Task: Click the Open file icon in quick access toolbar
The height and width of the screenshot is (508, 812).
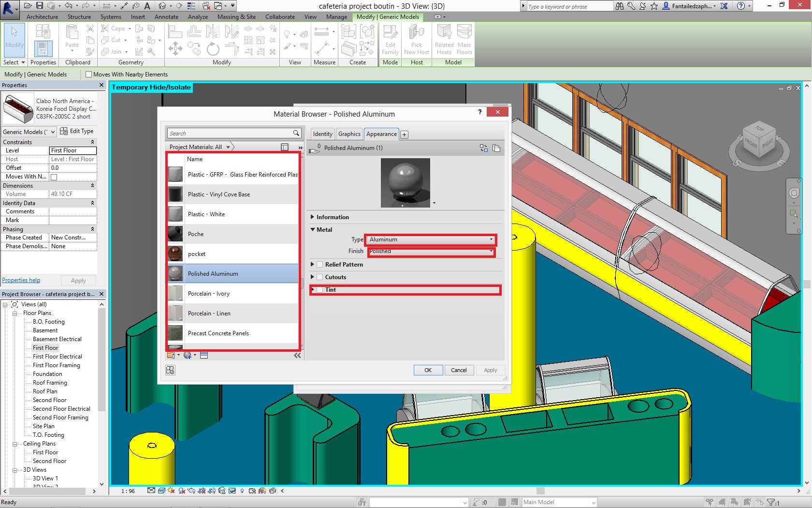Action: (28, 6)
